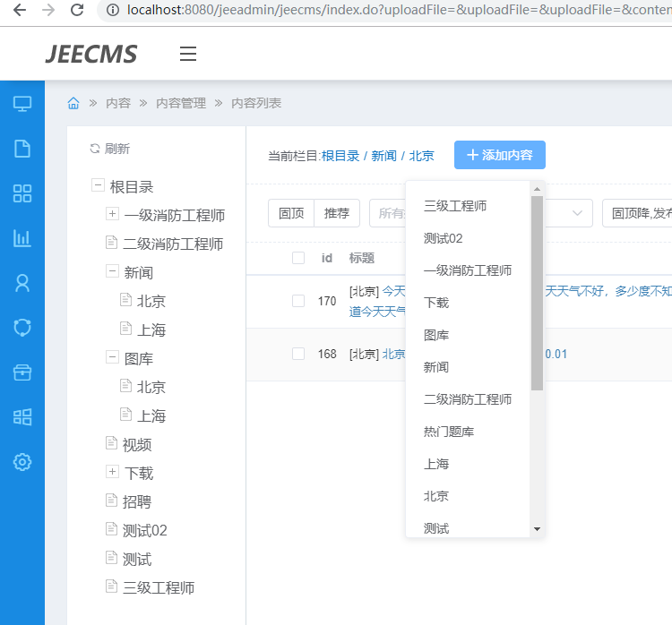Expand the 下载 tree node
Screen dimensions: 672x625
[112, 473]
